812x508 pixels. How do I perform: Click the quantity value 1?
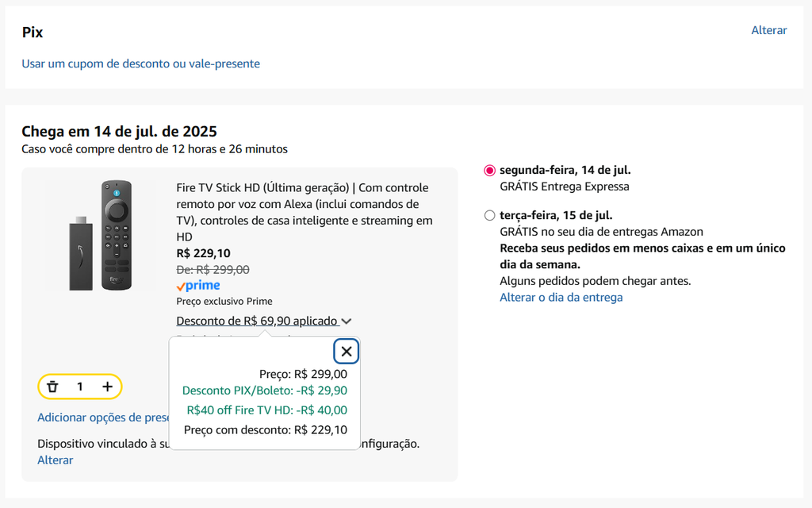[x=80, y=387]
